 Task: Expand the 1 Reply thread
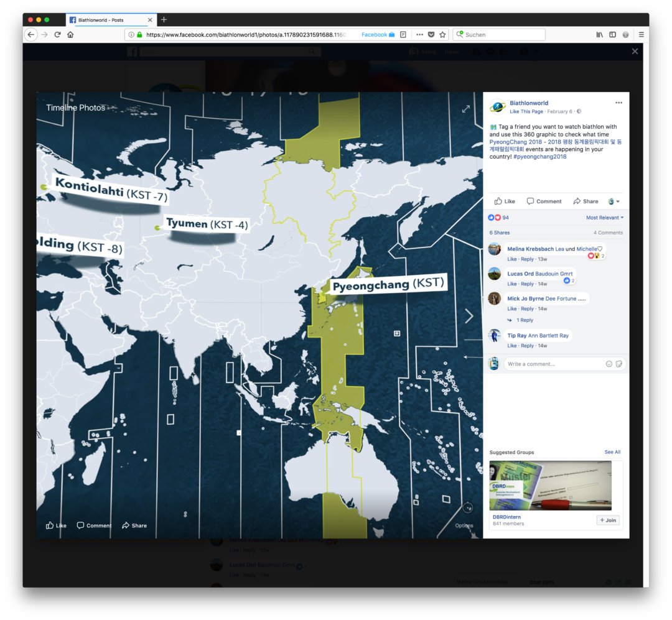520,320
